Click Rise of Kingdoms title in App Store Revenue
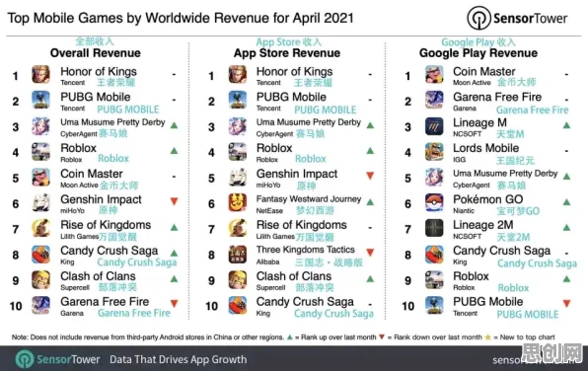The width and height of the screenshot is (588, 371). 302,225
